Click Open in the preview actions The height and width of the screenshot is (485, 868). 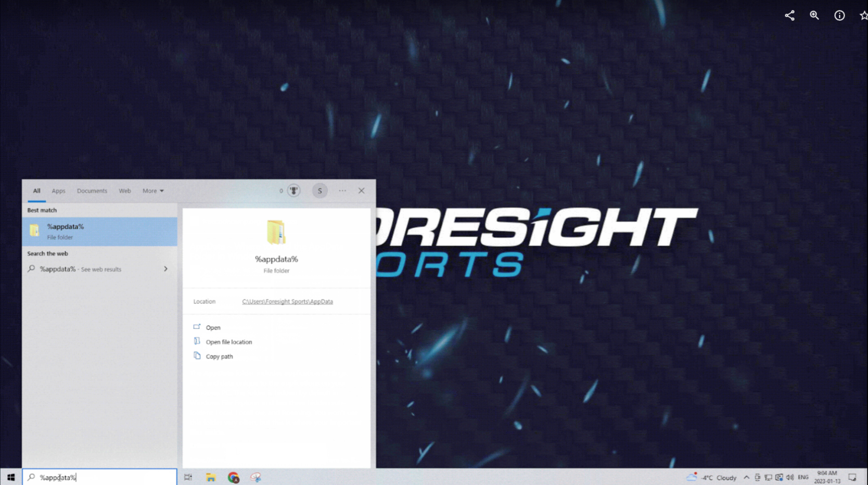point(213,328)
